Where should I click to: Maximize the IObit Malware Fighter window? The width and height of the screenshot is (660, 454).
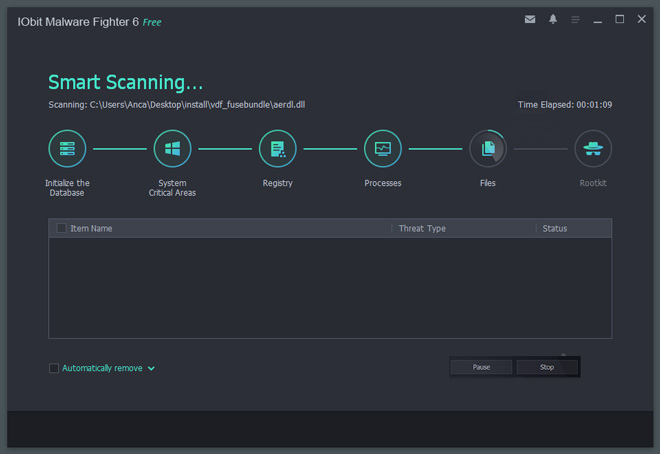(x=620, y=19)
